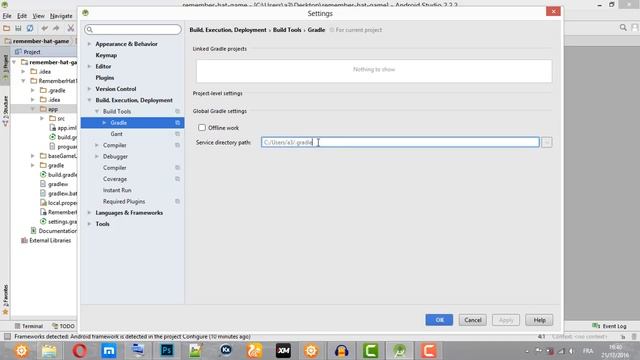This screenshot has width=640, height=360.
Task: Click the Open folder toolbar icon
Action: tap(7, 28)
